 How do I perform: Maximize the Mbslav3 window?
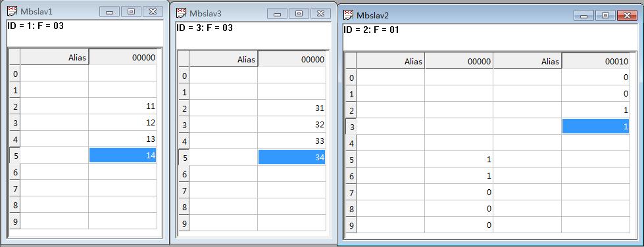click(299, 14)
